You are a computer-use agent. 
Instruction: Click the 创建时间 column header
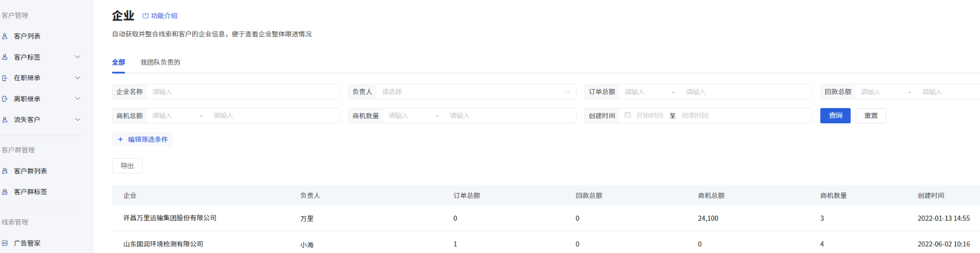tap(931, 196)
